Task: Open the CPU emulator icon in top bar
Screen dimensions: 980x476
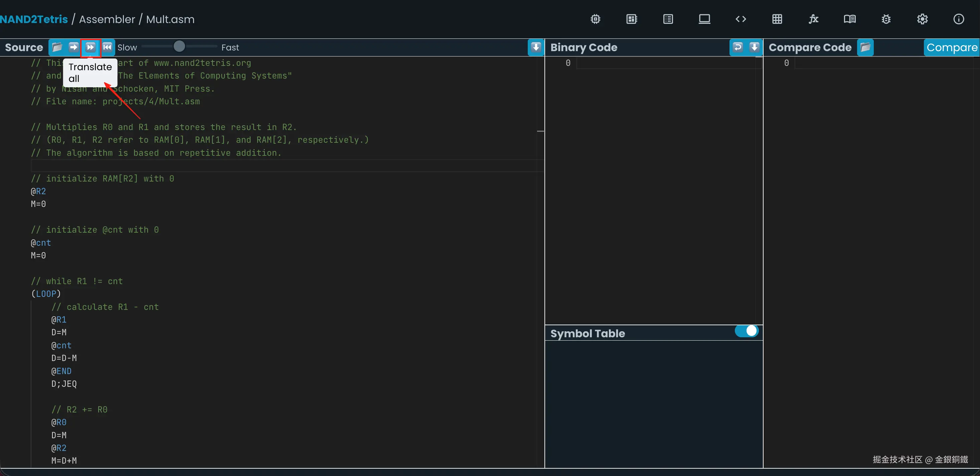Action: point(632,19)
